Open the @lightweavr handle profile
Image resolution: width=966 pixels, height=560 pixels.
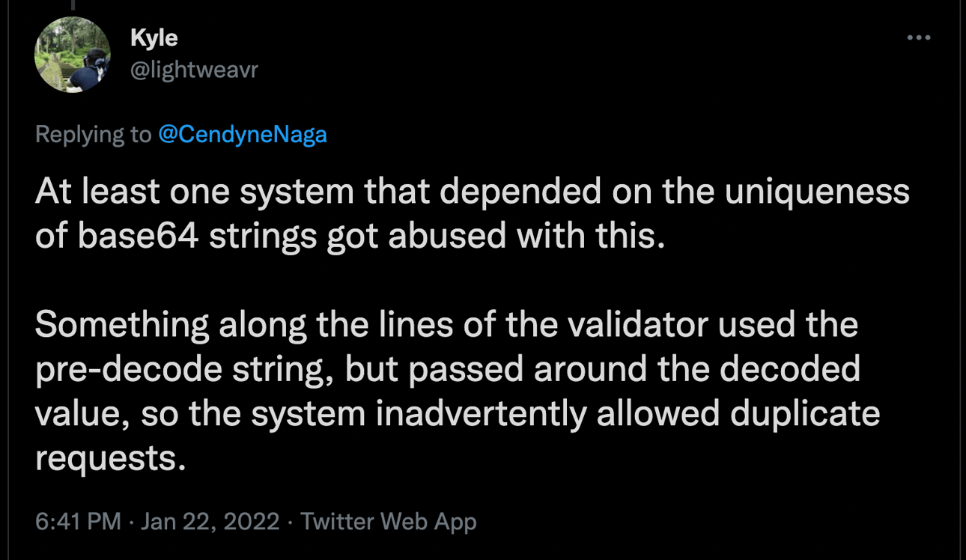194,70
